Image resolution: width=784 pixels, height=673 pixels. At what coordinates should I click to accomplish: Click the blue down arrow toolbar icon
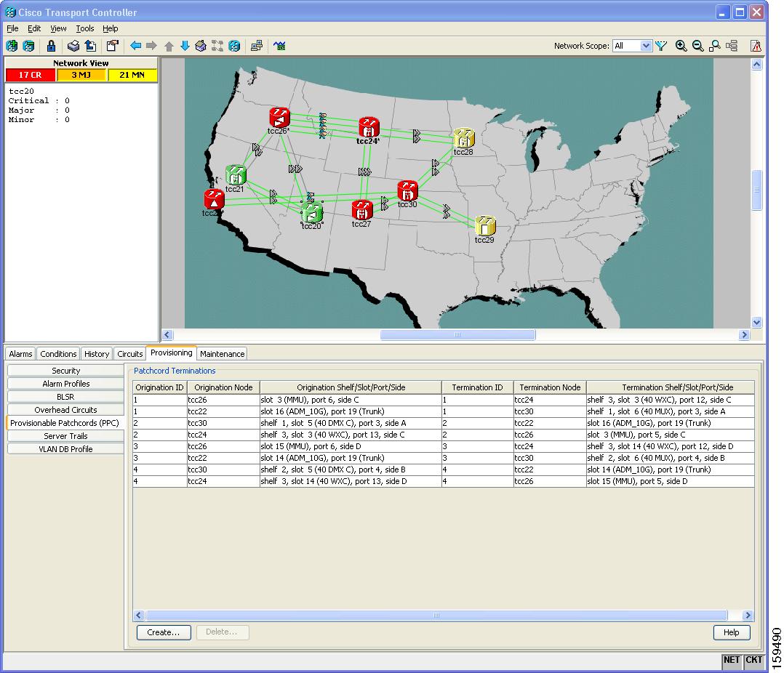tap(185, 46)
